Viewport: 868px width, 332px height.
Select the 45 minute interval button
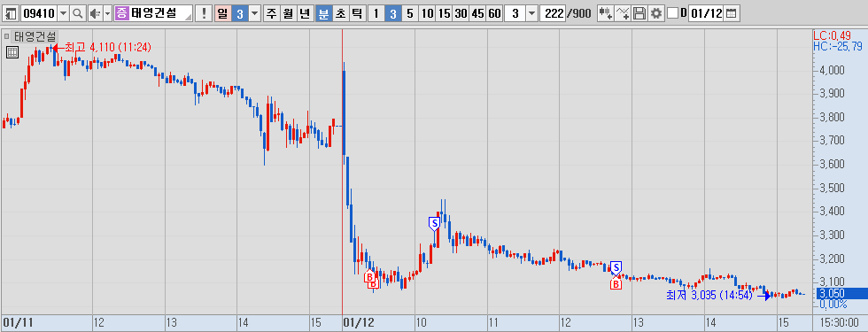(477, 14)
